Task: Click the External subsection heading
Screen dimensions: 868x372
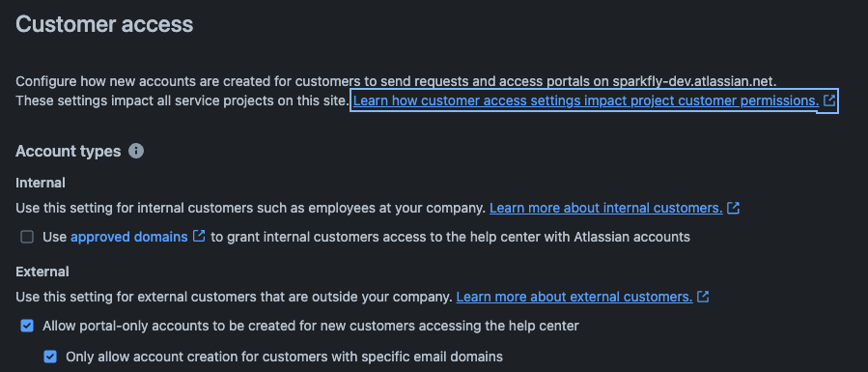Action: 42,272
